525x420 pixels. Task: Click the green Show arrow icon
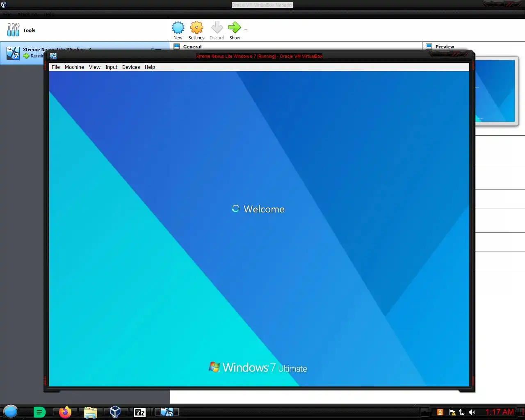[x=235, y=28]
